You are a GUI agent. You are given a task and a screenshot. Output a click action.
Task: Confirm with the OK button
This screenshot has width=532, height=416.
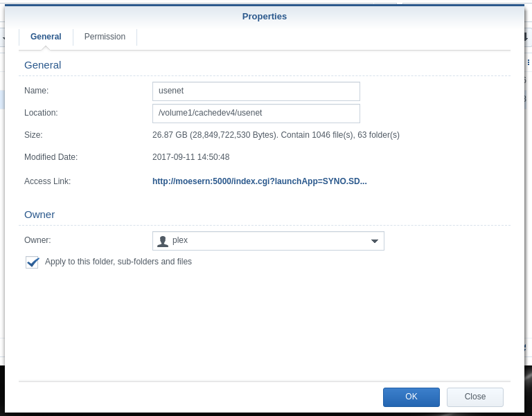[x=411, y=397]
